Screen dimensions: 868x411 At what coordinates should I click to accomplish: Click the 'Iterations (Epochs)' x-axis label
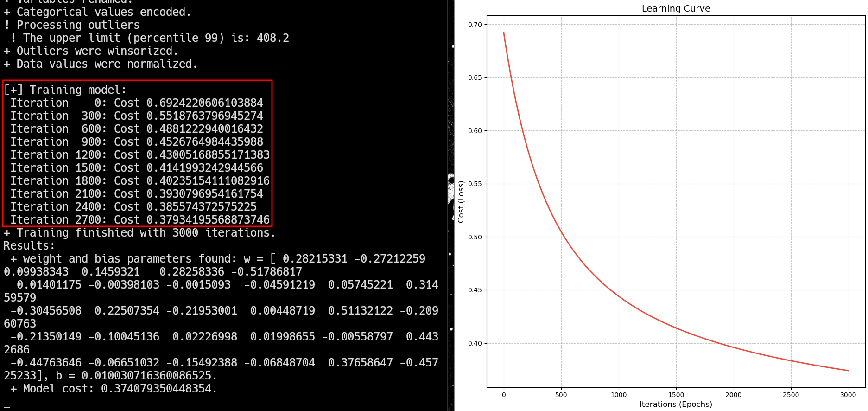(x=676, y=404)
